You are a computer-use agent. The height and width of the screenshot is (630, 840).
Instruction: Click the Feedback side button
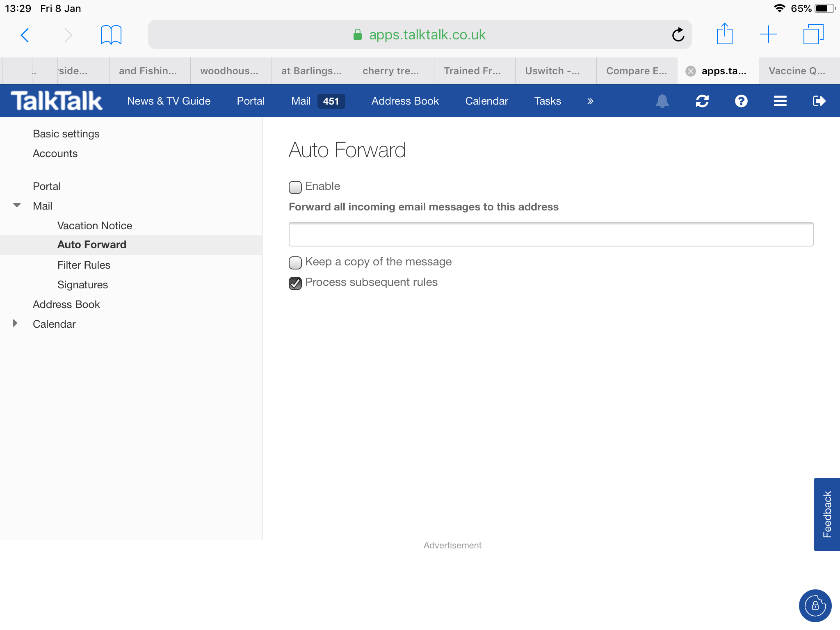pos(826,514)
